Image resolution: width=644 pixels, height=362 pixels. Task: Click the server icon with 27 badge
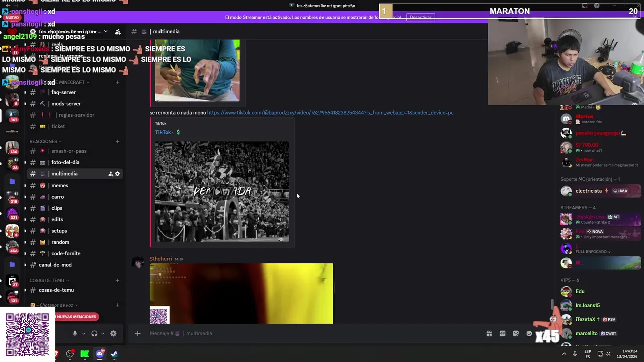[12, 281]
